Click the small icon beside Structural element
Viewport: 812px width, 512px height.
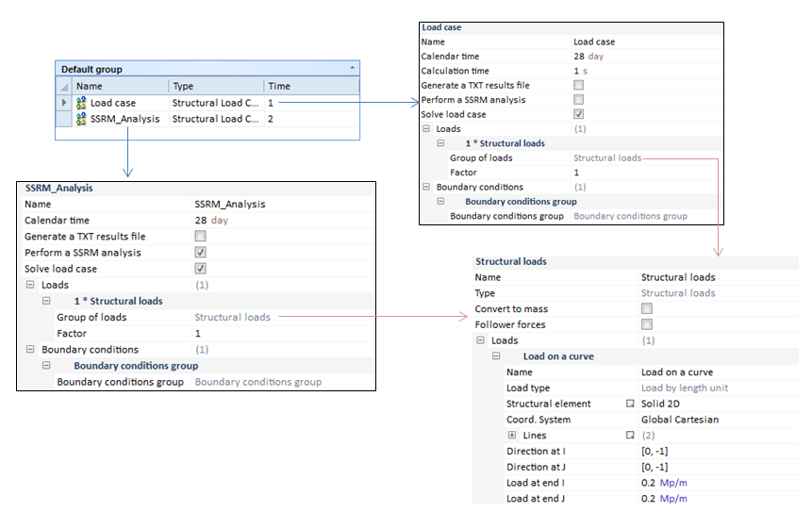[630, 404]
